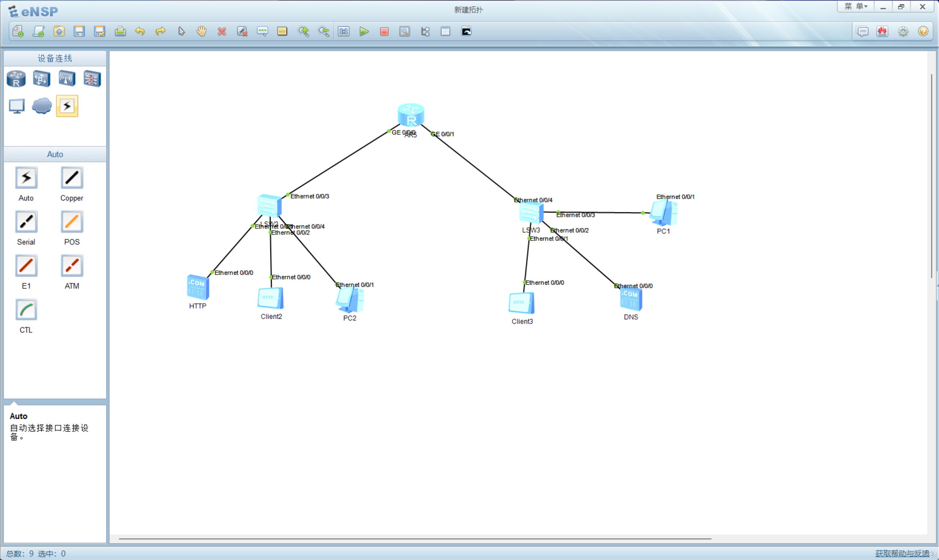The height and width of the screenshot is (560, 939).
Task: Select the connection cable category
Action: pos(67,106)
